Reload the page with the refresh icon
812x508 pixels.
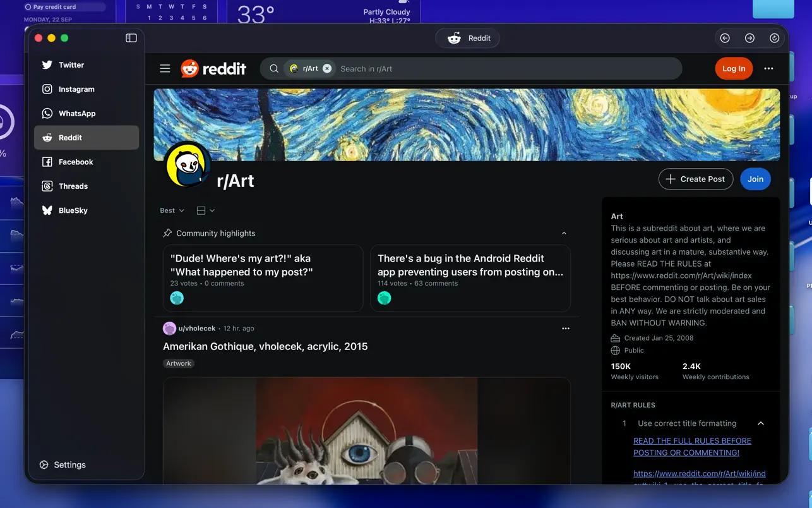[x=775, y=38]
